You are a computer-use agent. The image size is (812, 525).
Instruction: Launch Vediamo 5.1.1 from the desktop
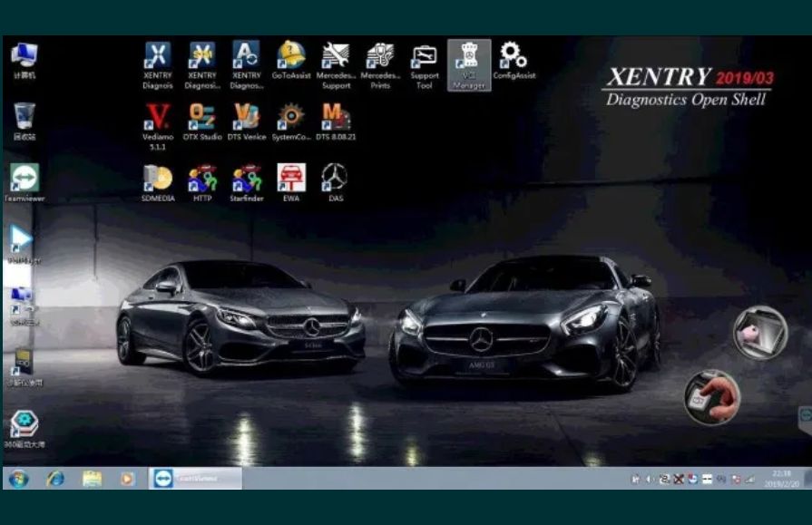tap(158, 126)
